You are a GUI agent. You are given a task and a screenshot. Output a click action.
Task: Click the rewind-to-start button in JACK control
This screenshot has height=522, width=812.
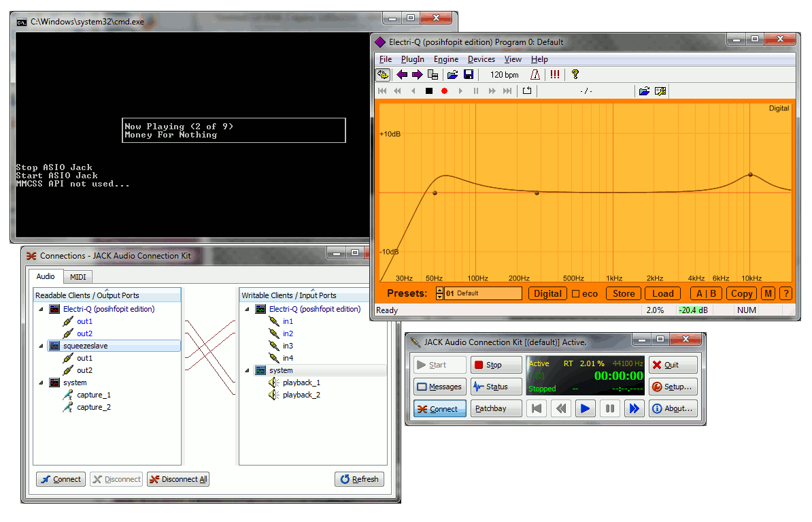click(x=537, y=408)
